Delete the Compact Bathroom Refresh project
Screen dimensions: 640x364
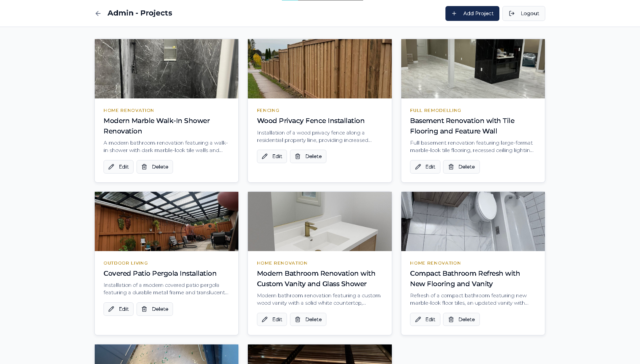pyautogui.click(x=461, y=320)
